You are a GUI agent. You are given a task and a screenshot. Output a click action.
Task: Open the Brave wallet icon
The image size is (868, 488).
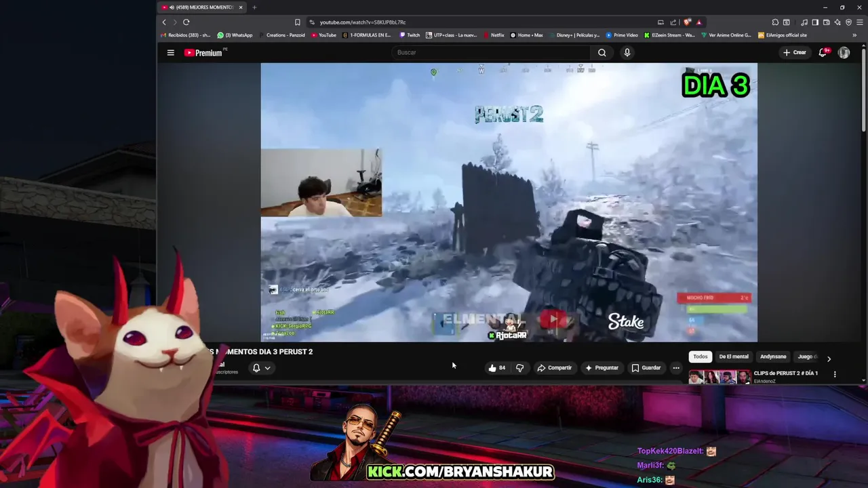827,22
